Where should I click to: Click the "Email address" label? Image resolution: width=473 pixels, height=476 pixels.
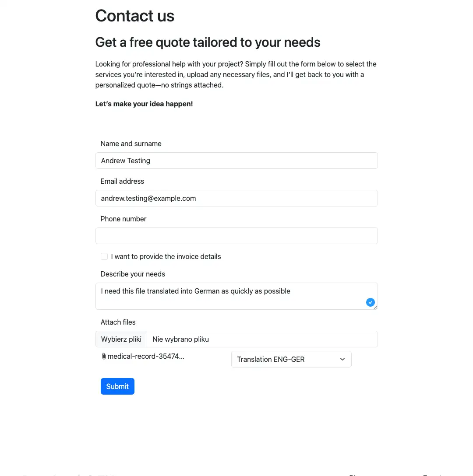click(122, 181)
